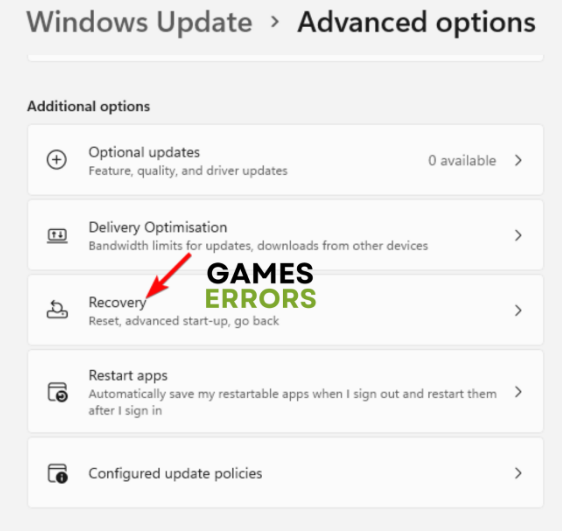
Task: Click the '0 available' updates count
Action: [x=462, y=161]
